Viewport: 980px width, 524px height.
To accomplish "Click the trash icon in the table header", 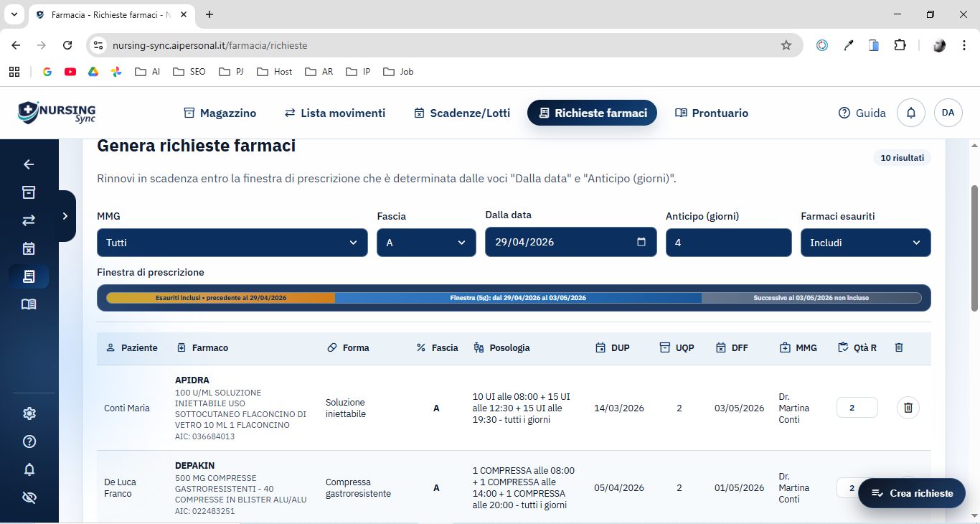I will tap(899, 347).
